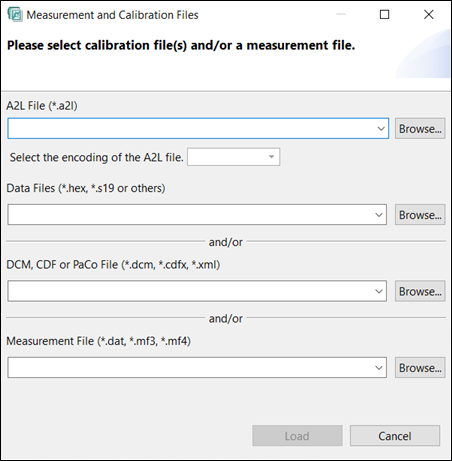This screenshot has width=452, height=461.
Task: Expand the DCM, CDF or PaCo File dropdown
Action: pos(379,291)
